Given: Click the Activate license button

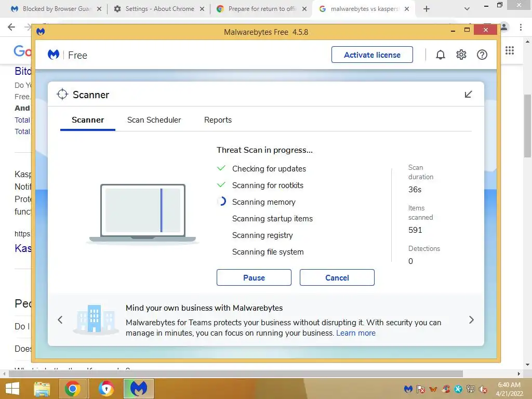Looking at the screenshot, I should click(372, 55).
